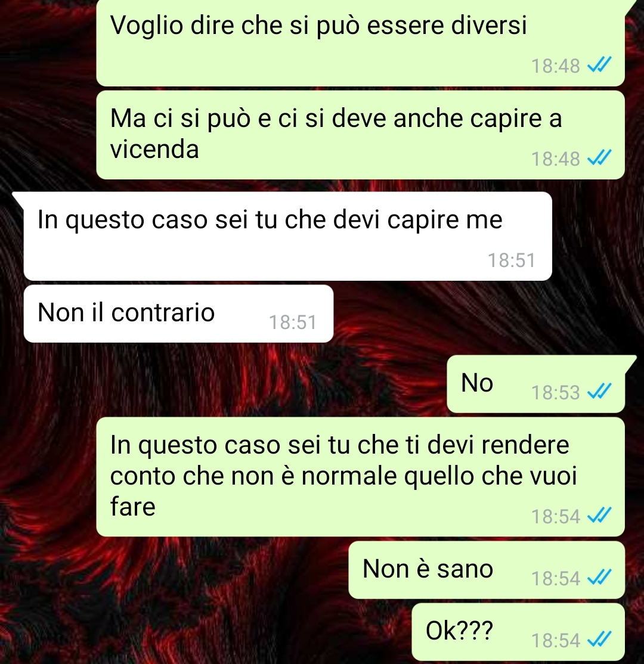Select the 'Ma ci si può e ci si deve' bubble
Screen dimensions: 644x664
click(361, 135)
